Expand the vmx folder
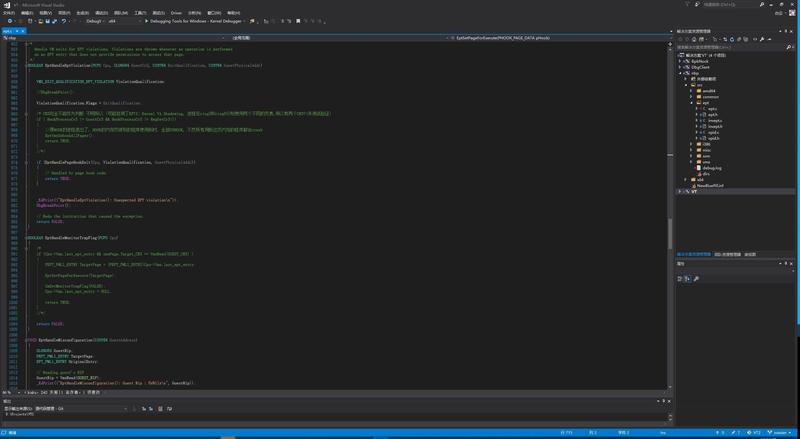The width and height of the screenshot is (800, 439). 691,162
